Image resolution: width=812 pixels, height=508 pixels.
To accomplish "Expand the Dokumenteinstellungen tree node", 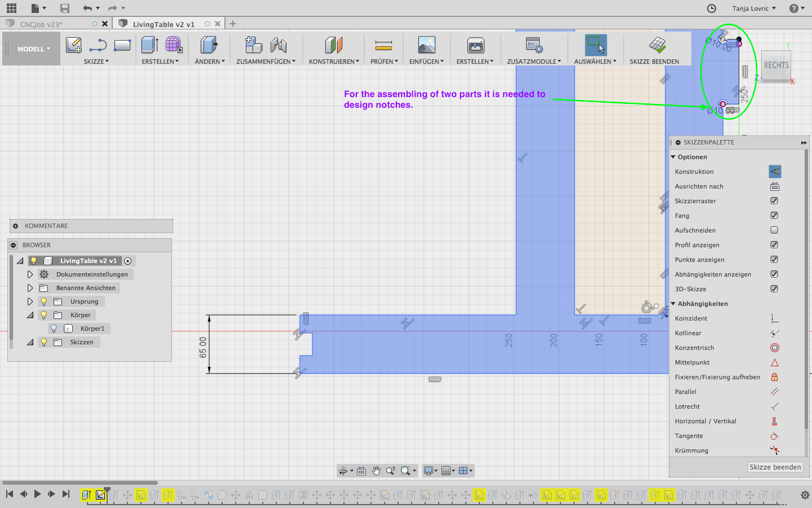I will tap(30, 274).
